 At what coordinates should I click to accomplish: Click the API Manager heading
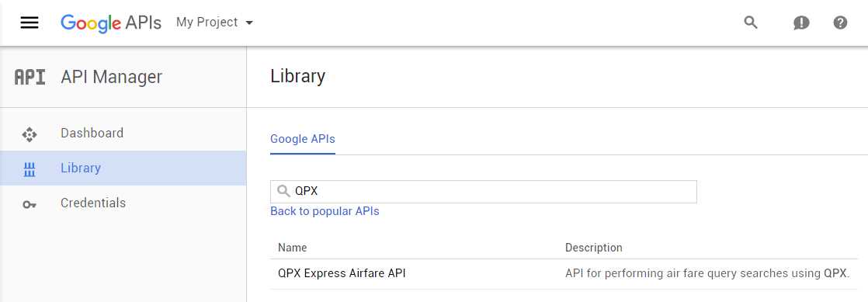(x=112, y=77)
